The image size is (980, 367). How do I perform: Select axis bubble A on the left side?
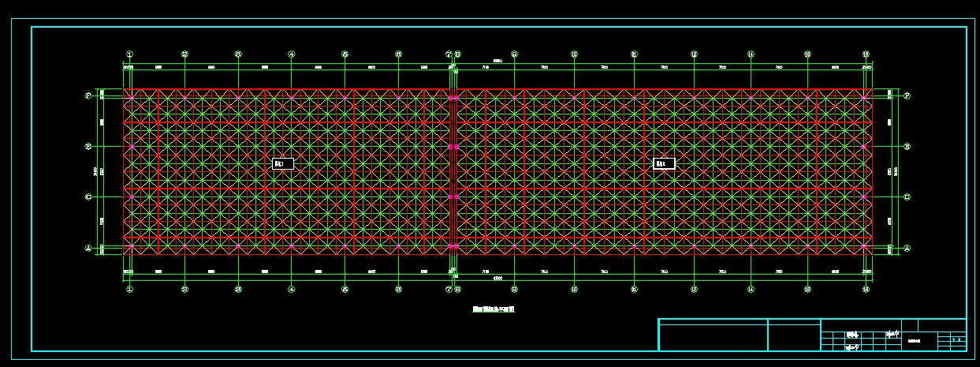88,248
